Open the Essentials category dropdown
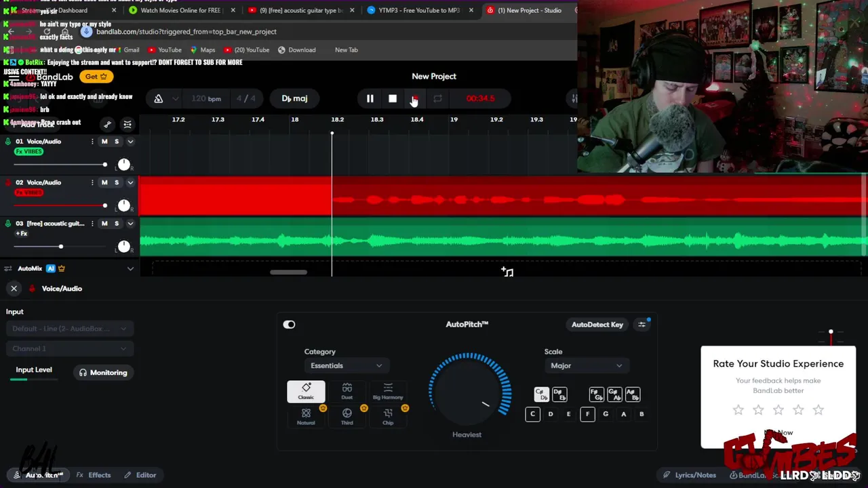The image size is (868, 488). tap(346, 366)
